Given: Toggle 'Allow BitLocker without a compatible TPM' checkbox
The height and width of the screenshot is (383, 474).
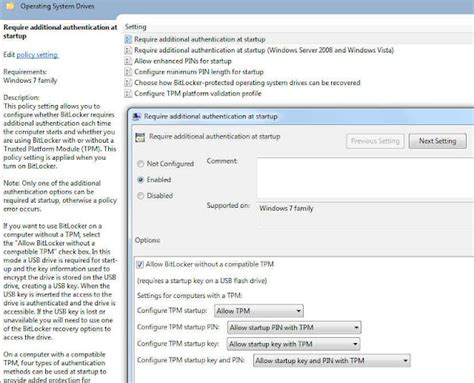Looking at the screenshot, I should pyautogui.click(x=140, y=264).
